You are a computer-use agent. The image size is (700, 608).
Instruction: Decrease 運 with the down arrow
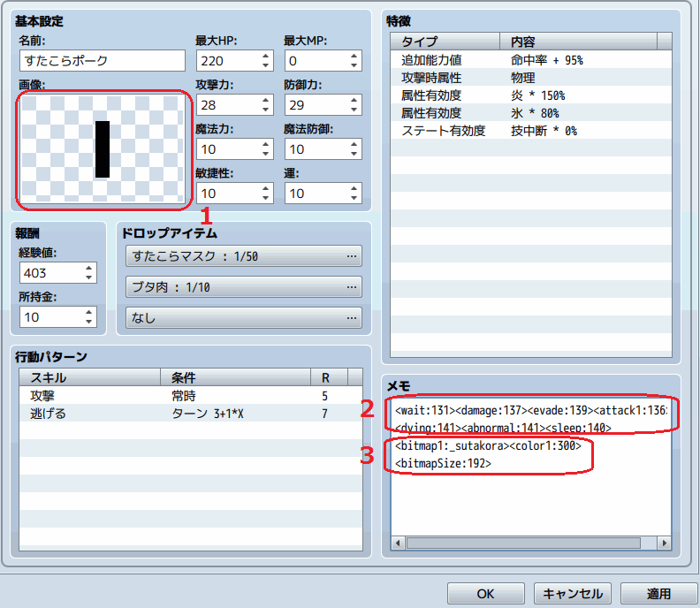point(354,198)
